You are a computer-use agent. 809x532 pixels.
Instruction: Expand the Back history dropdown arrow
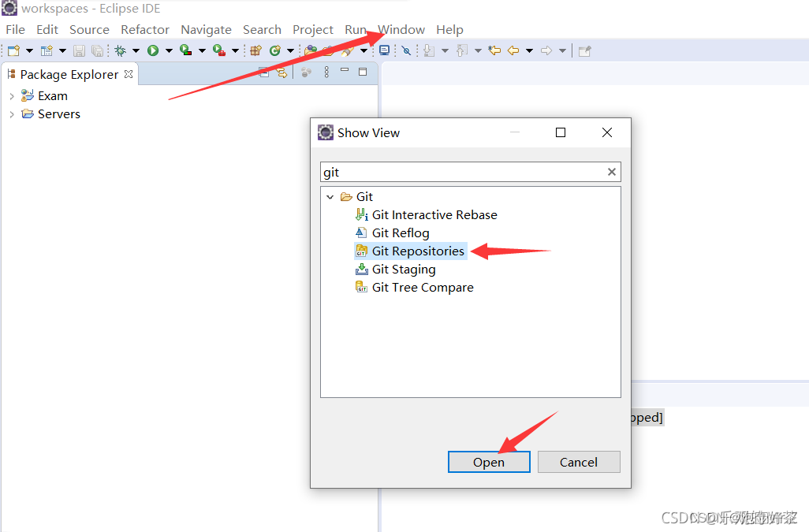coord(529,50)
